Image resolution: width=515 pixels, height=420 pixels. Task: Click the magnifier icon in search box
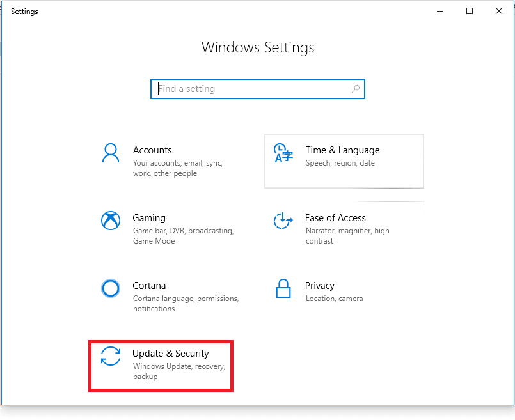pos(356,89)
